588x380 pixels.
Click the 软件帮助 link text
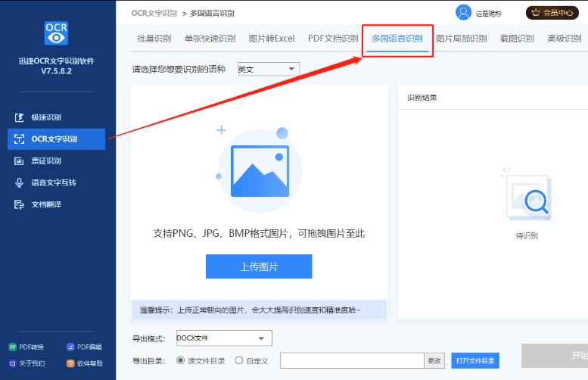coord(90,363)
